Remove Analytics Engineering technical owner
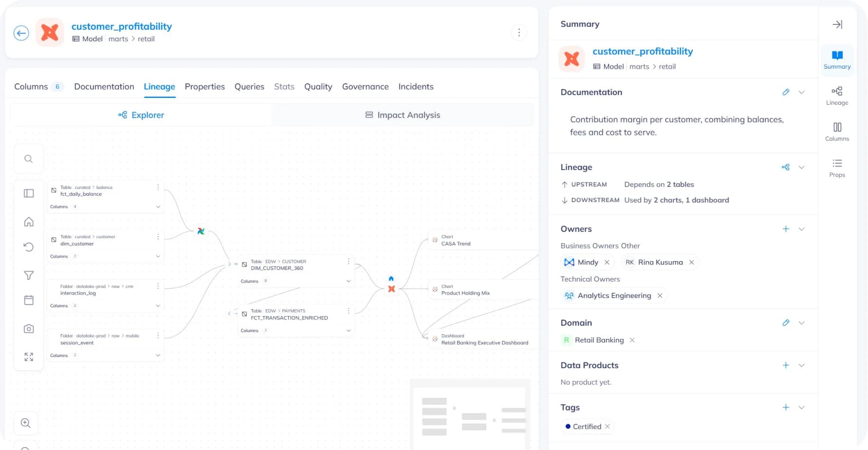This screenshot has width=868, height=450. pyautogui.click(x=660, y=296)
